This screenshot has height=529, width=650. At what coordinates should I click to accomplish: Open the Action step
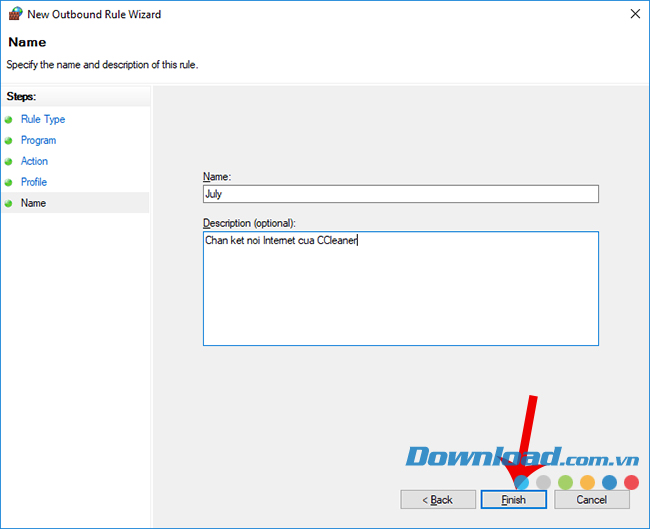34,161
